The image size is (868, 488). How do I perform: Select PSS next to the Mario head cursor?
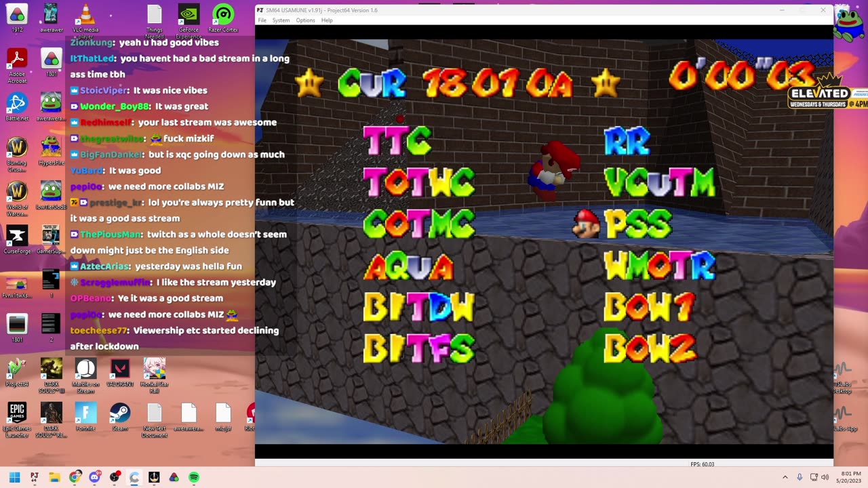[x=637, y=224]
